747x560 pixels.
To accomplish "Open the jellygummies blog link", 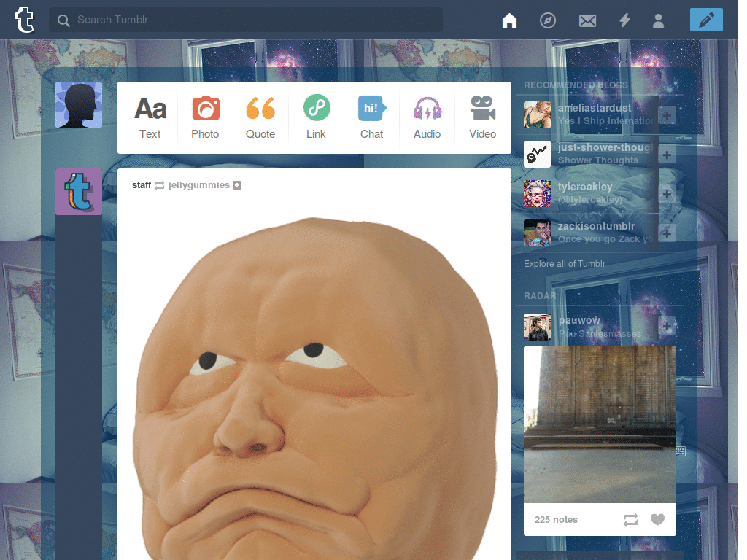I will [x=198, y=185].
